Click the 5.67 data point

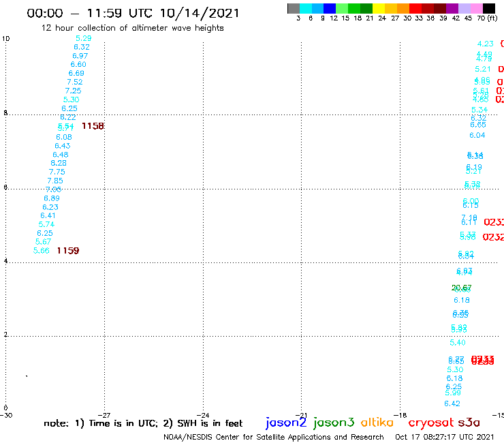coord(43,242)
